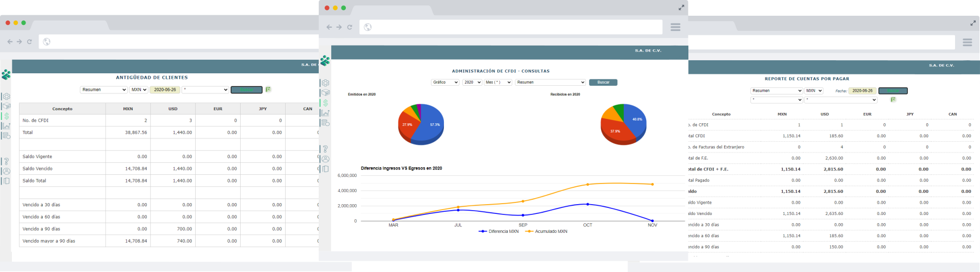The height and width of the screenshot is (272, 980).
Task: Click the help question mark icon in the CFDI Consultas sidebar
Action: pyautogui.click(x=325, y=149)
